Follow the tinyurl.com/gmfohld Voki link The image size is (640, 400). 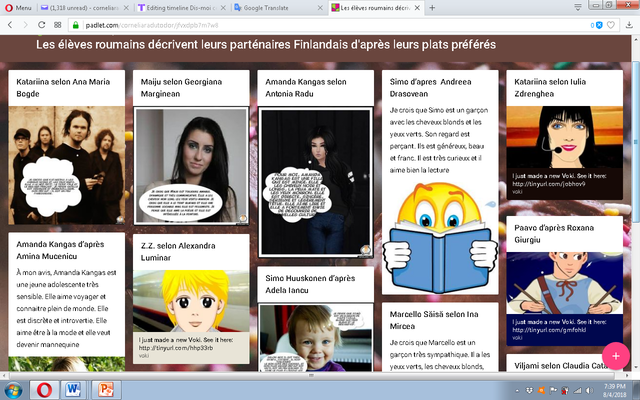click(549, 330)
